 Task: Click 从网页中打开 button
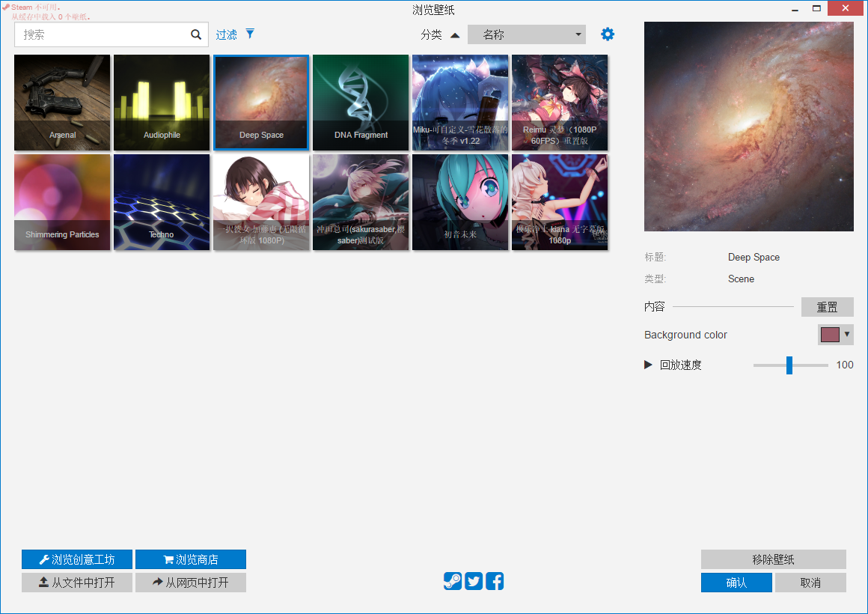tap(191, 583)
